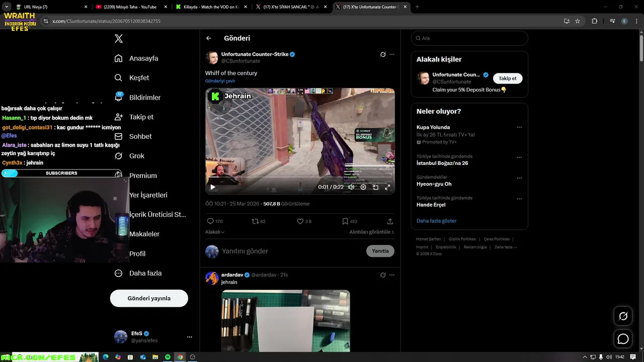Open options for Hande Erçel trend
Screen dimensions: 644x362
(x=519, y=199)
